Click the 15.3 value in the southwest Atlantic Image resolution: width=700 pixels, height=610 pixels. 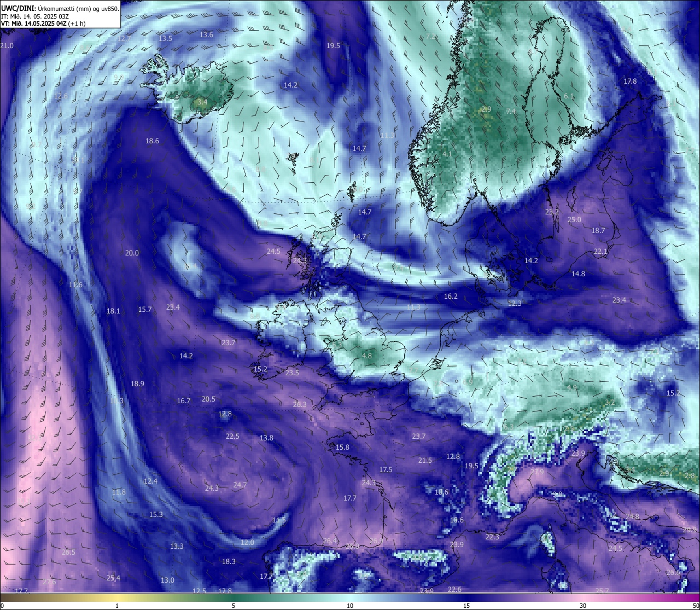156,515
